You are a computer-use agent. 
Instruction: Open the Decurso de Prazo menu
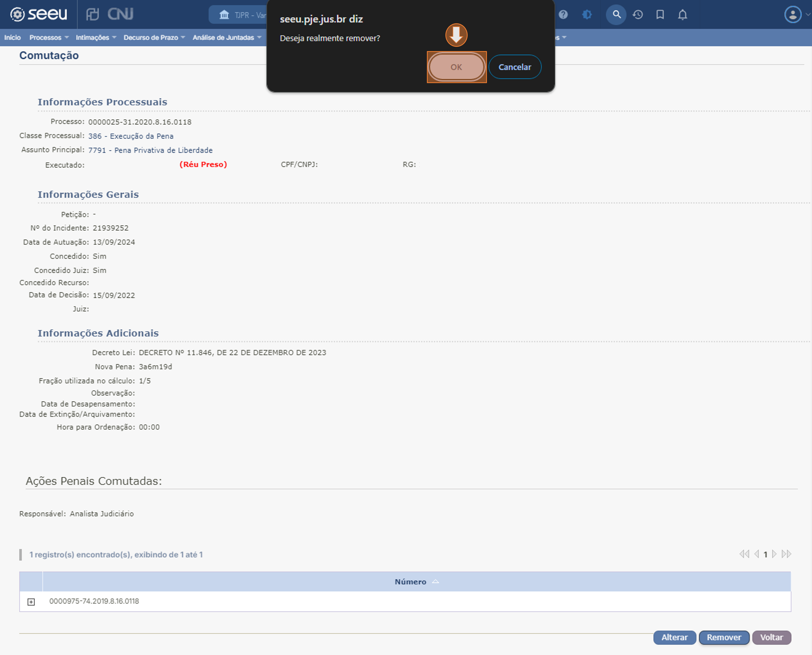coord(154,37)
